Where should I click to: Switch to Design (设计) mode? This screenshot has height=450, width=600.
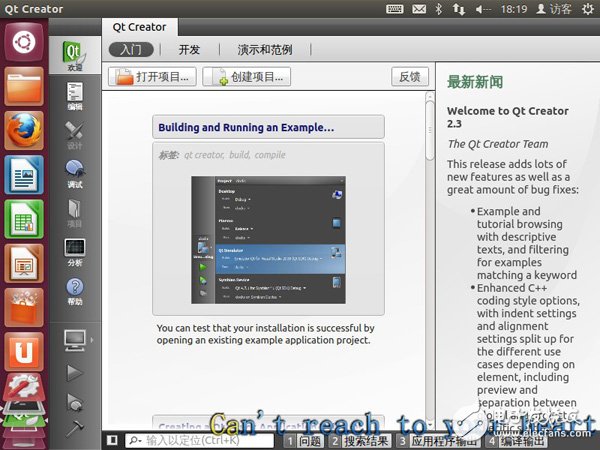pyautogui.click(x=75, y=135)
